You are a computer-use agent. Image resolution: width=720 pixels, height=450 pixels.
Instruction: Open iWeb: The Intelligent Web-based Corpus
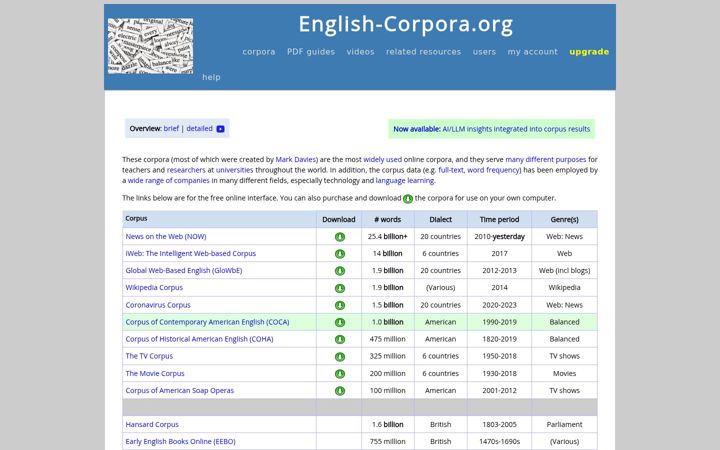191,253
